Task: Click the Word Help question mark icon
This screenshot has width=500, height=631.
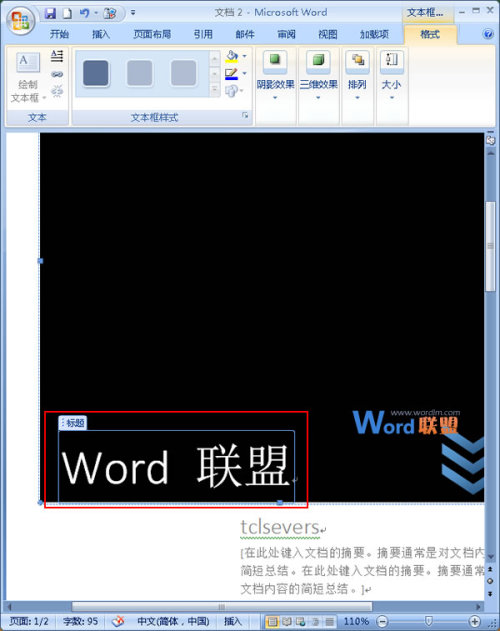Action: pos(488,34)
